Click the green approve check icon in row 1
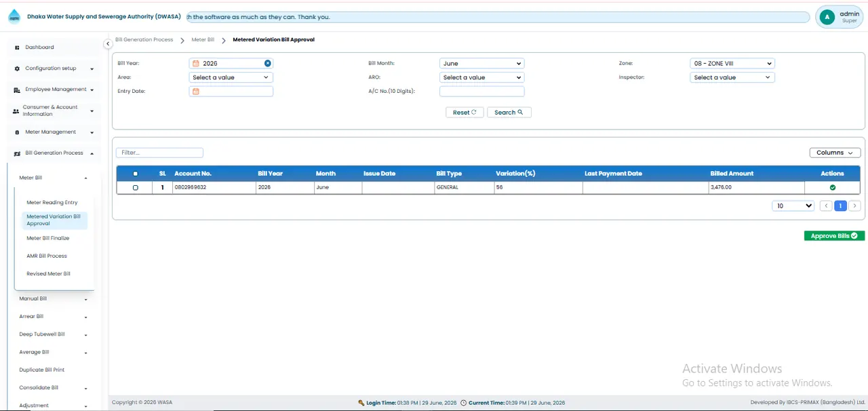The height and width of the screenshot is (411, 868). pos(833,187)
